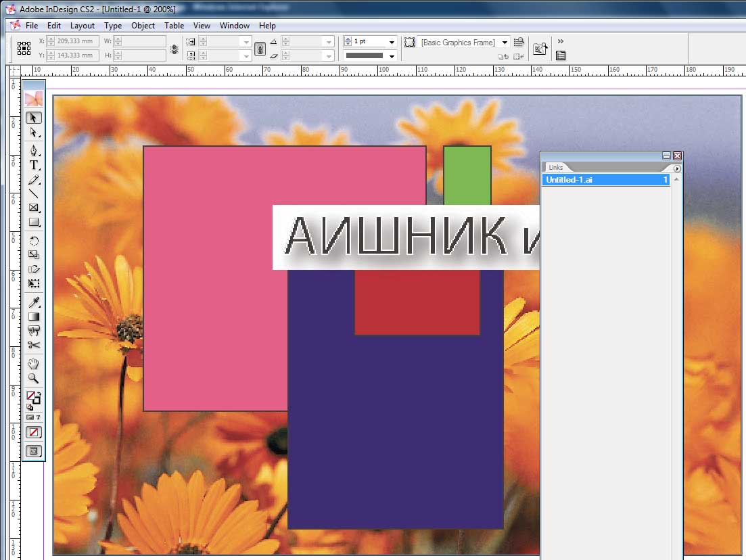Viewport: 746px width, 560px height.
Task: Select the Shear tool
Action: pyautogui.click(x=33, y=269)
